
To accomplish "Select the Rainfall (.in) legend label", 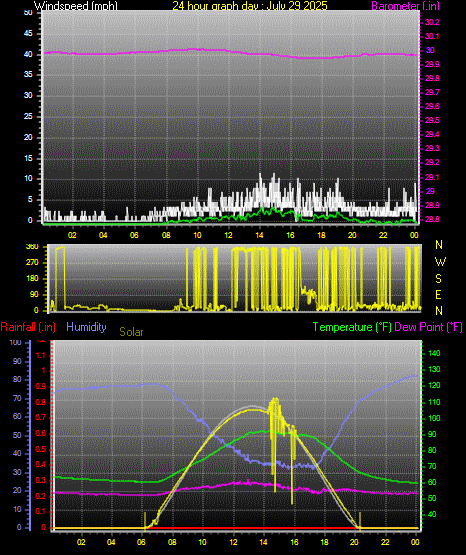I will coord(28,327).
